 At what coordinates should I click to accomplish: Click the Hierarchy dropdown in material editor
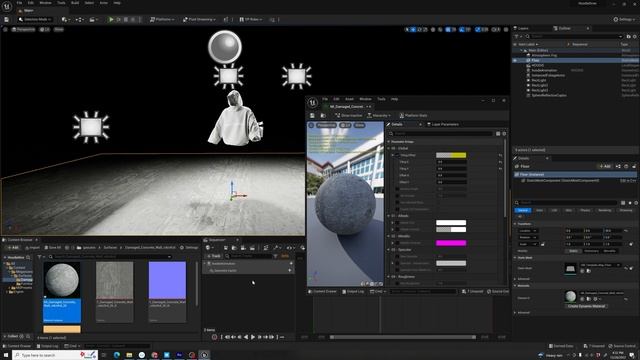379,116
